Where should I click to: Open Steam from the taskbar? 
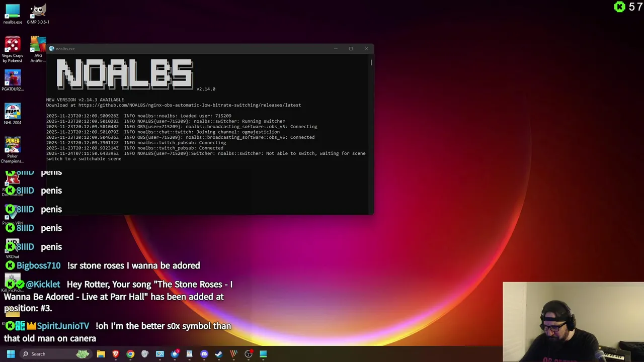click(x=219, y=354)
